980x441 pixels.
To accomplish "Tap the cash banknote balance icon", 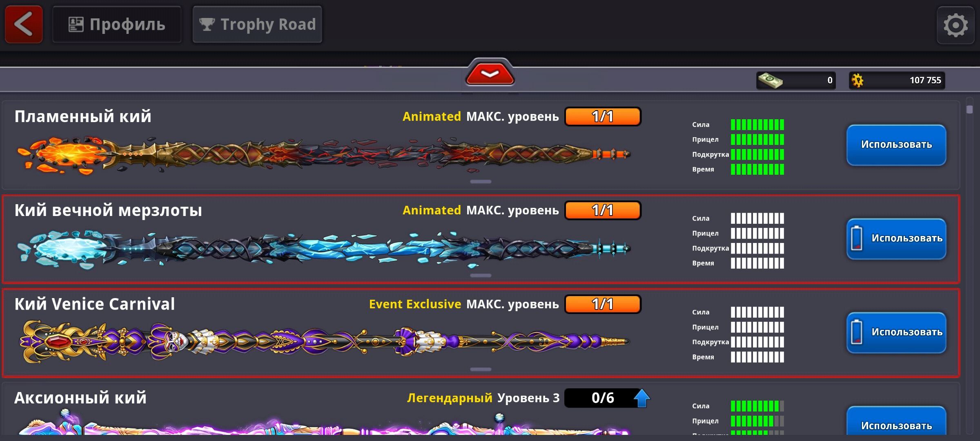I will [770, 80].
